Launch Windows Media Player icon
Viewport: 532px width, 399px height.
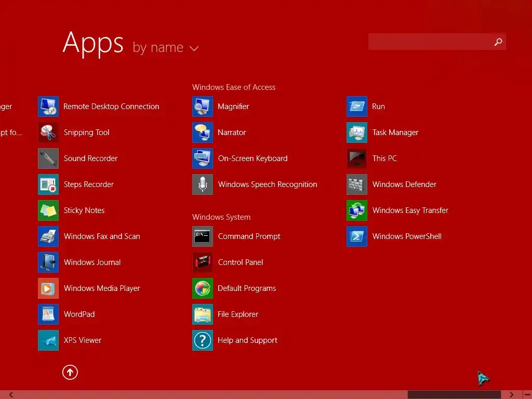click(x=48, y=288)
